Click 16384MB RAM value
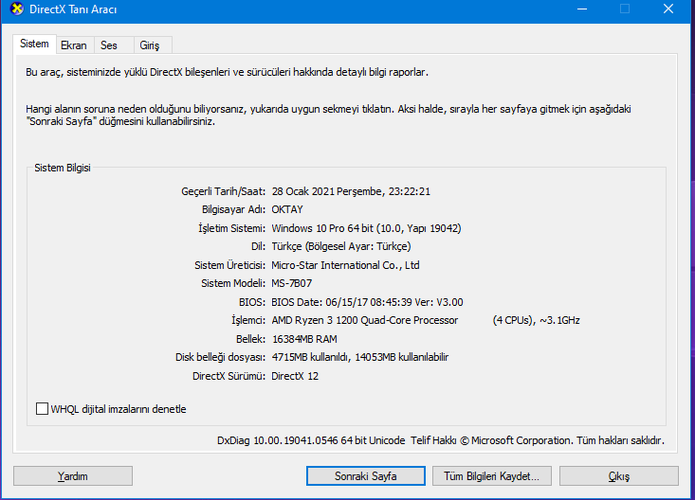 305,339
